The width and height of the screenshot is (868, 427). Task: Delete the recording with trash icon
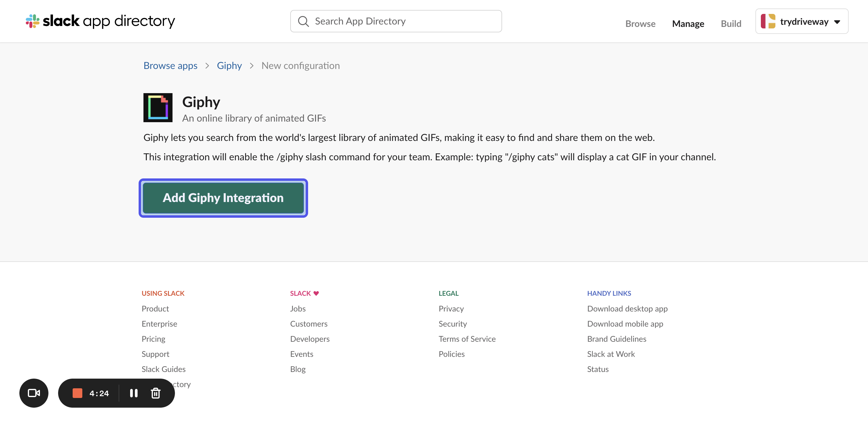click(x=155, y=393)
